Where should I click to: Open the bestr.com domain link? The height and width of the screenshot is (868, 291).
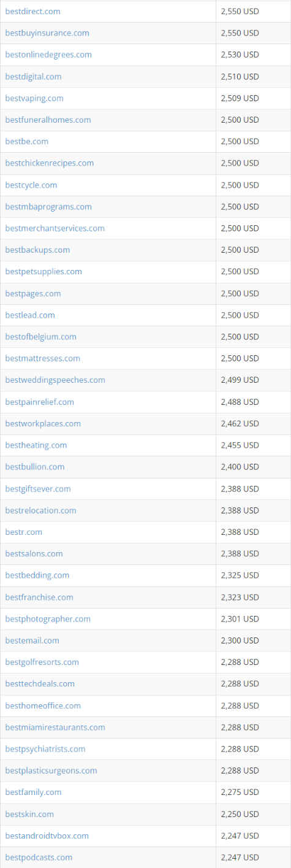pyautogui.click(x=24, y=532)
